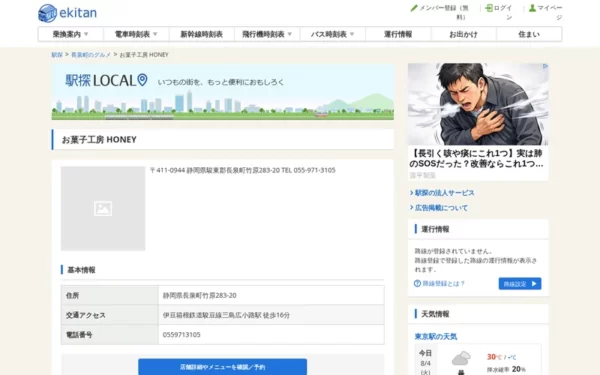Click the お菓子工房 HONEY breadcrumb text
This screenshot has height=375, width=600.
point(144,55)
